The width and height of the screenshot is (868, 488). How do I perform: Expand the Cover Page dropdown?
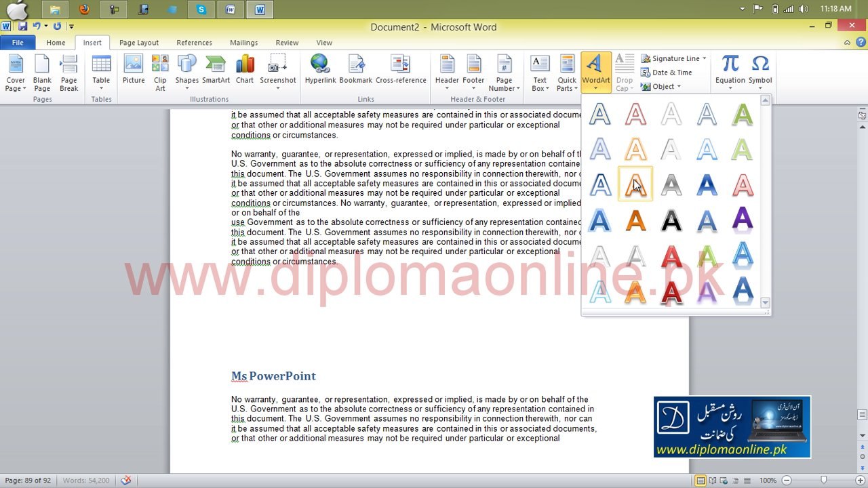pos(16,73)
